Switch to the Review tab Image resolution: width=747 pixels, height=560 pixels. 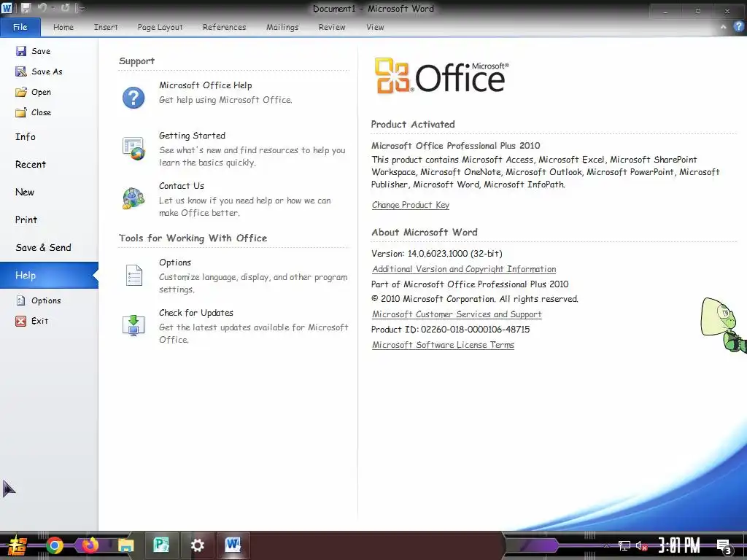tap(332, 27)
